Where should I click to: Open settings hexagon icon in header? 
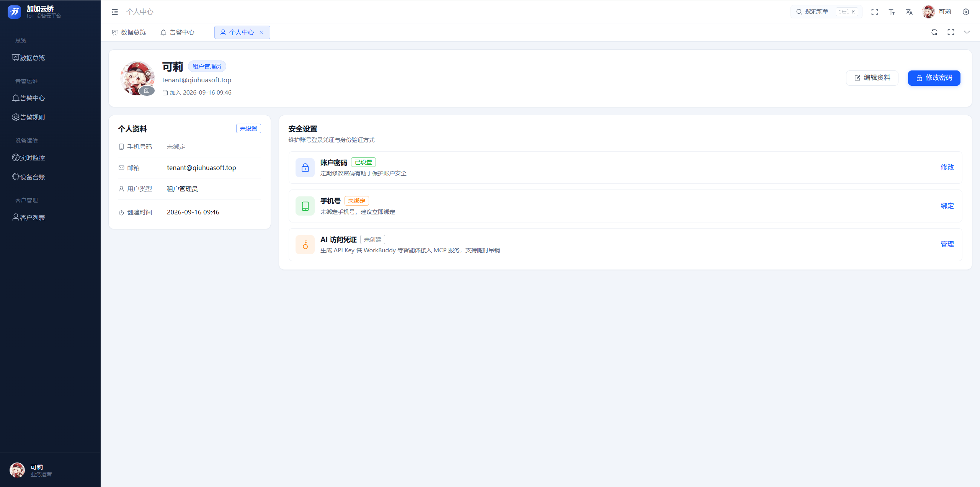(966, 12)
